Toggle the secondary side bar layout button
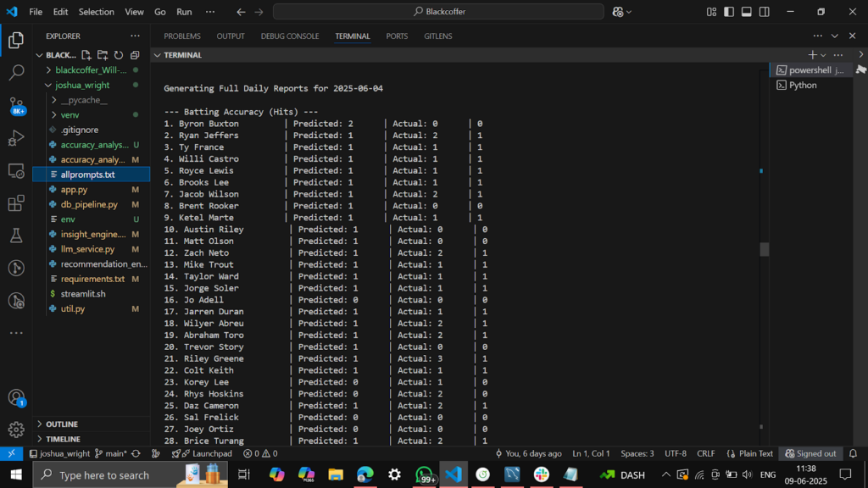 [x=765, y=12]
